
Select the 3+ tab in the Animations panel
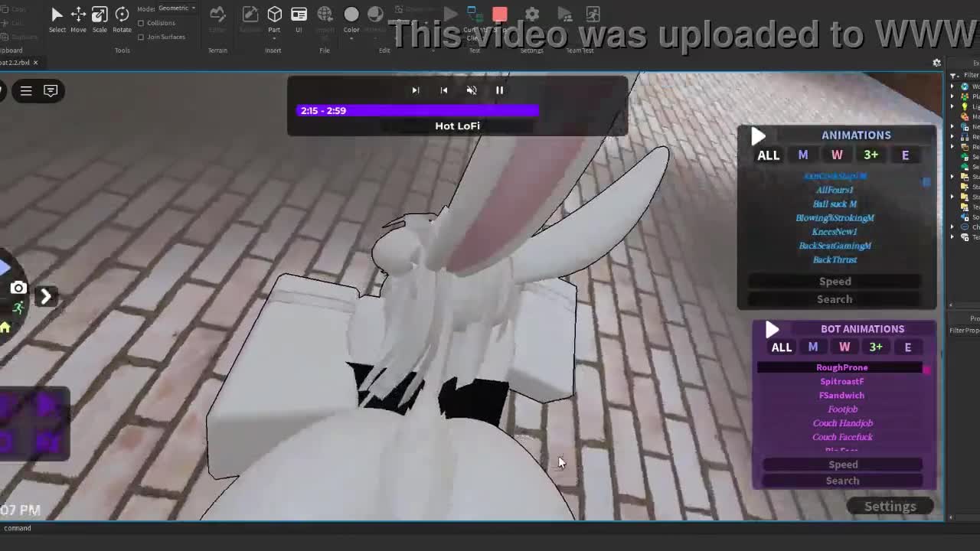[871, 155]
